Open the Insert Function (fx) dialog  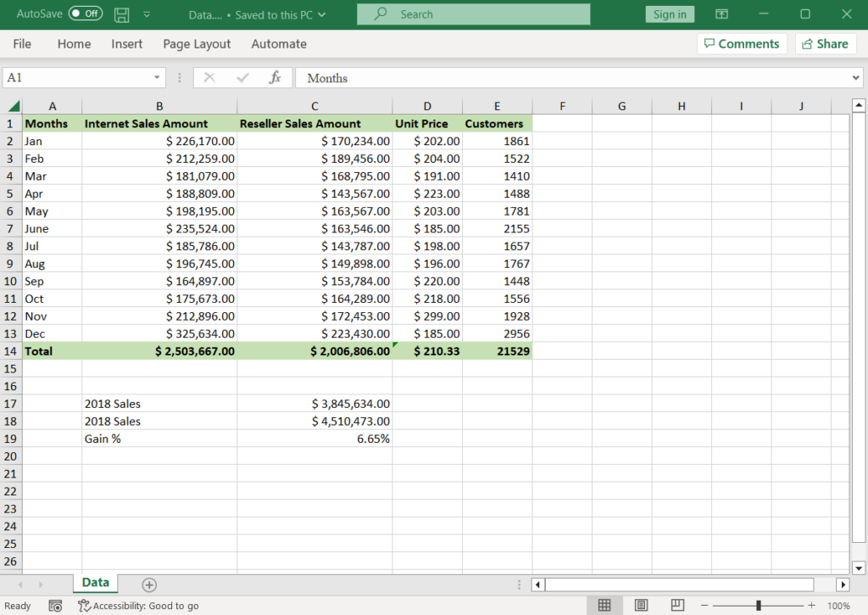(x=275, y=77)
